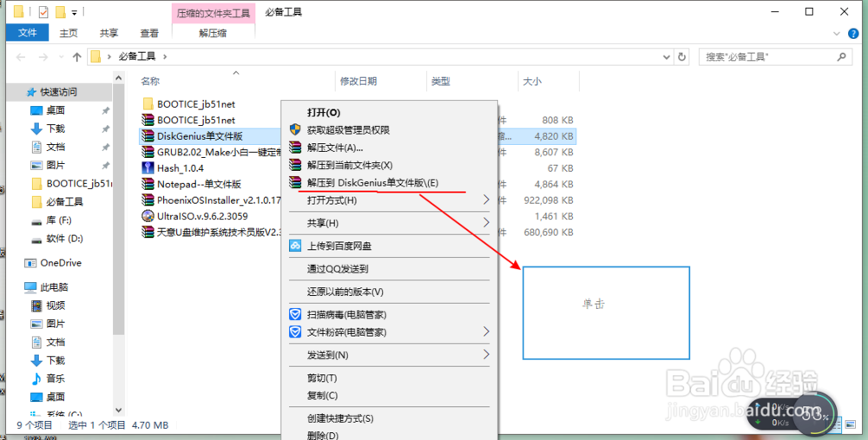Select the GRUB2.02_Make archive icon
868x440 pixels.
click(148, 152)
